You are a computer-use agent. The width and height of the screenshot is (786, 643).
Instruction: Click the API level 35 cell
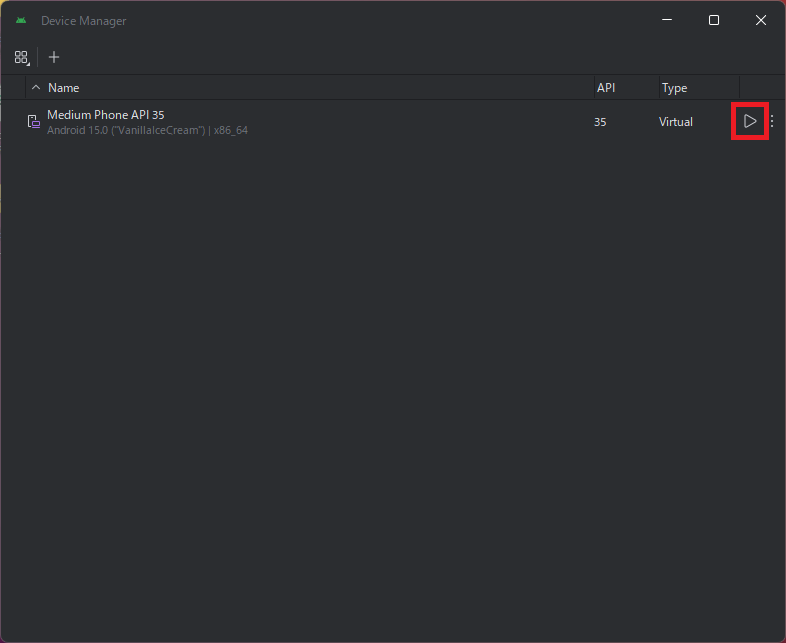600,122
